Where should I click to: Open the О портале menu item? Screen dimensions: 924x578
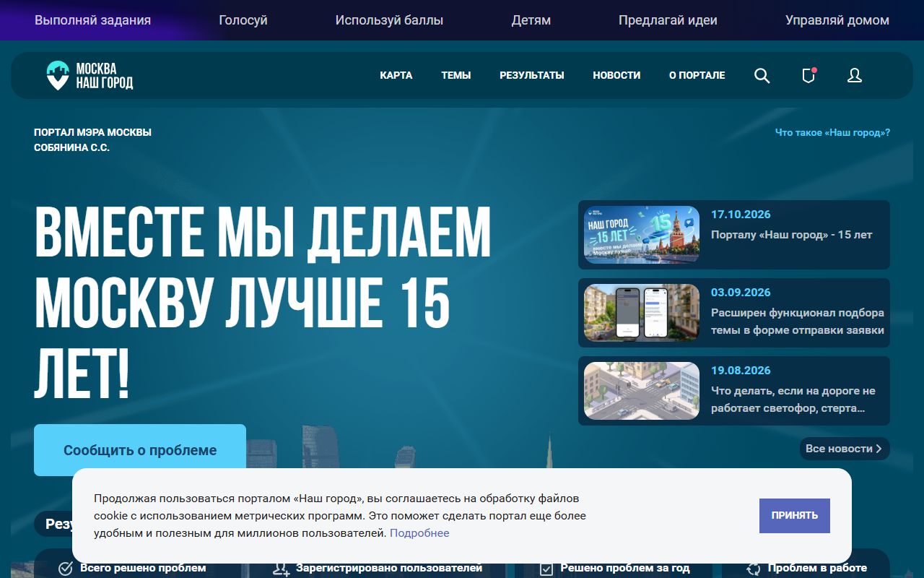(697, 75)
